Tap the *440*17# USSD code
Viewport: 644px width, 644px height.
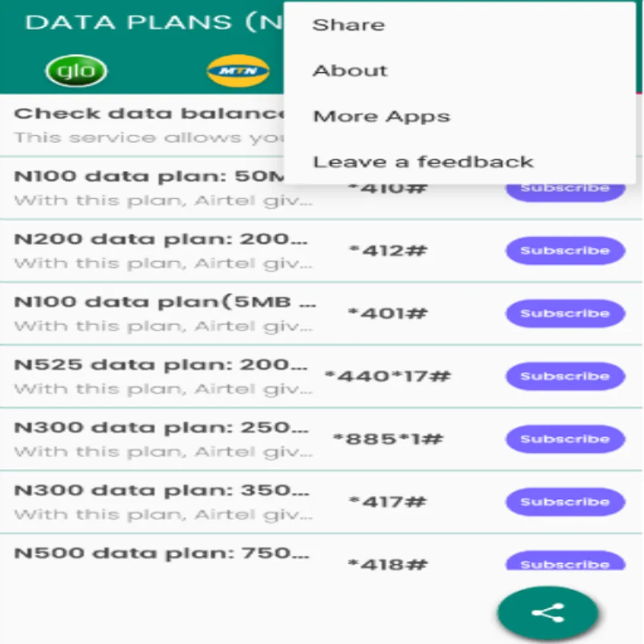click(x=388, y=376)
